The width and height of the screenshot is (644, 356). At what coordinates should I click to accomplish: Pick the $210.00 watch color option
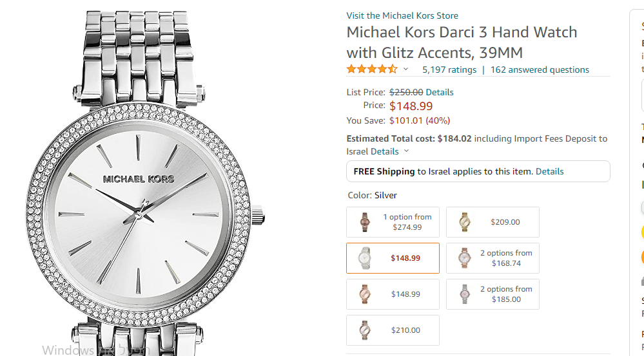pyautogui.click(x=393, y=330)
